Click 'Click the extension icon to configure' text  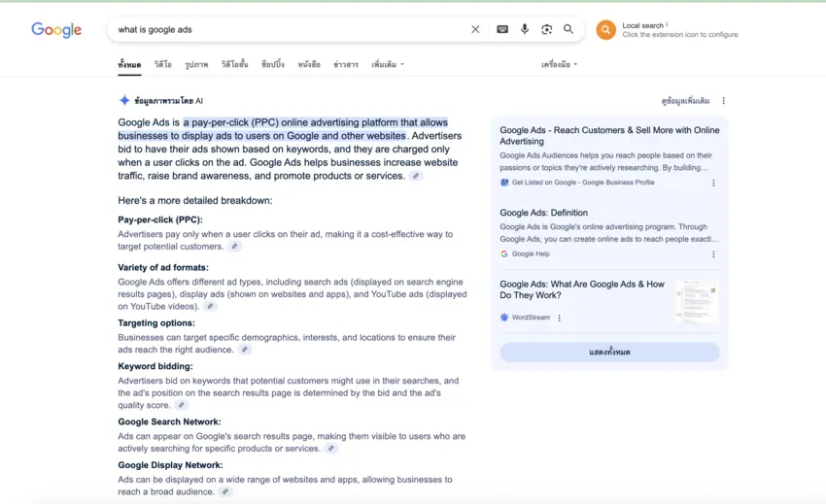pyautogui.click(x=680, y=35)
